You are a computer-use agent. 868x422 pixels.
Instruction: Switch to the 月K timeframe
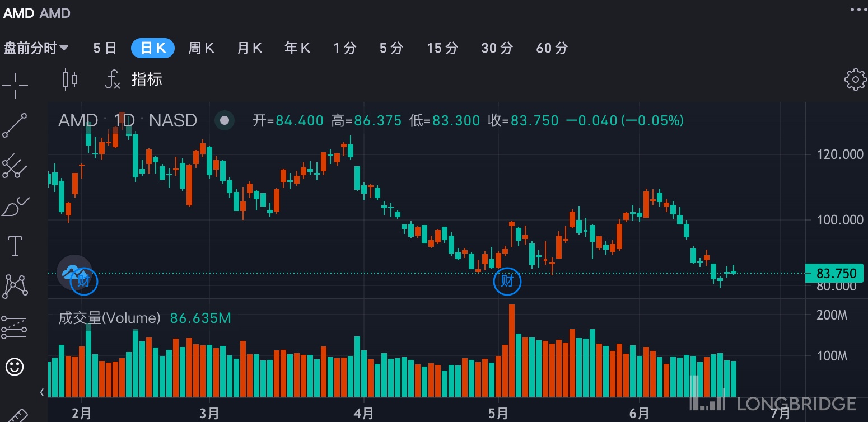pyautogui.click(x=249, y=49)
